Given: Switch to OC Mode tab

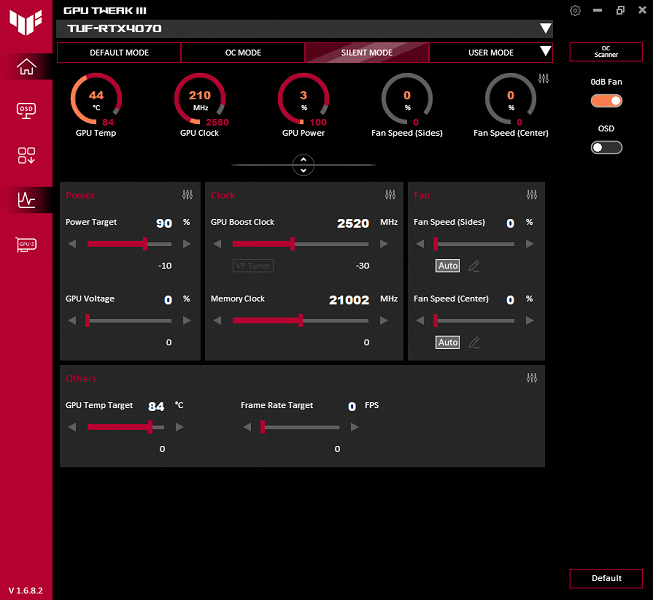Looking at the screenshot, I should (243, 52).
